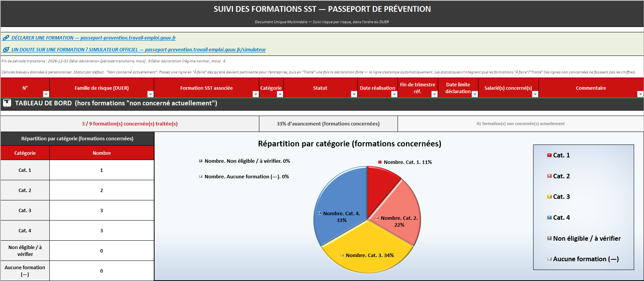Image resolution: width=644 pixels, height=281 pixels.
Task: Click the simulator icon beside UN DOUTE SUR UNE FORMATION
Action: tap(6, 49)
